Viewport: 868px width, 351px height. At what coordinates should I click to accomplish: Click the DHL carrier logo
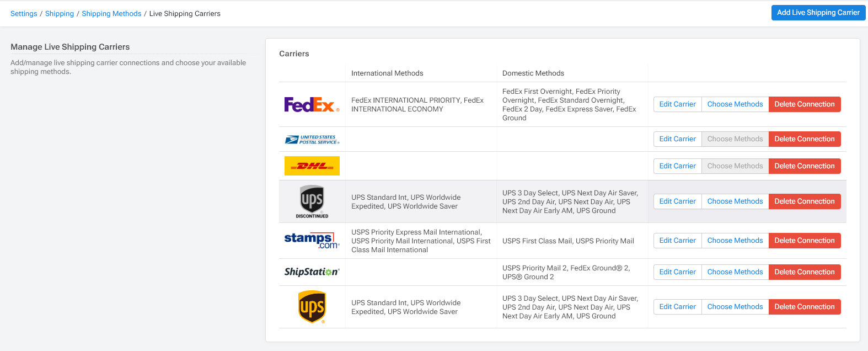[312, 166]
